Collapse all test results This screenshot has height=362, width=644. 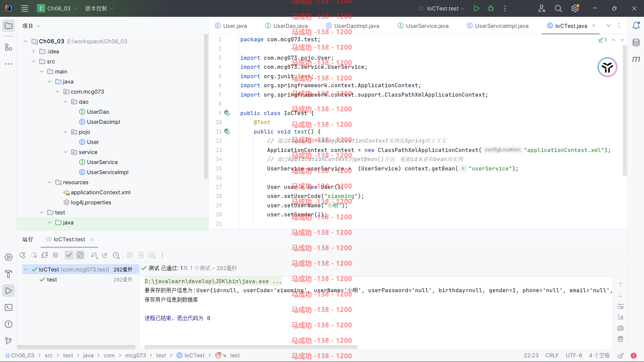[x=105, y=255]
